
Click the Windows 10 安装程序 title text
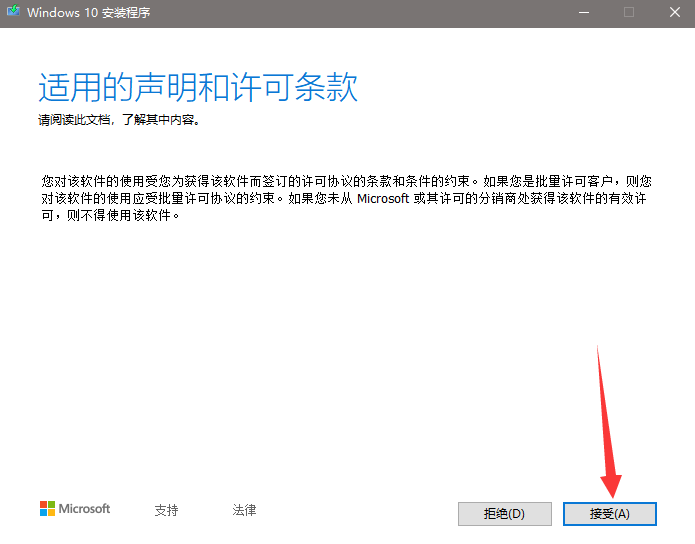point(89,12)
